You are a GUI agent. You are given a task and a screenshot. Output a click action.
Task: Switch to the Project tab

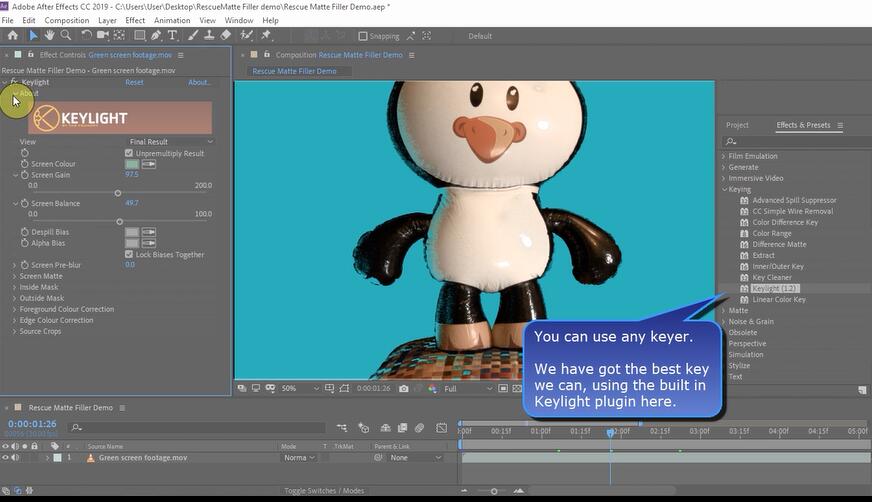pos(737,125)
